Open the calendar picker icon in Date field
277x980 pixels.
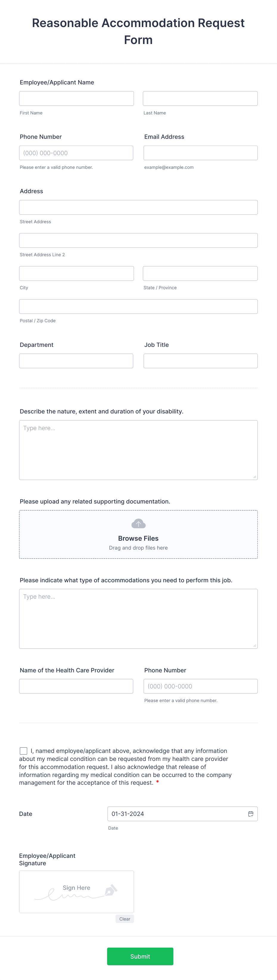point(251,814)
